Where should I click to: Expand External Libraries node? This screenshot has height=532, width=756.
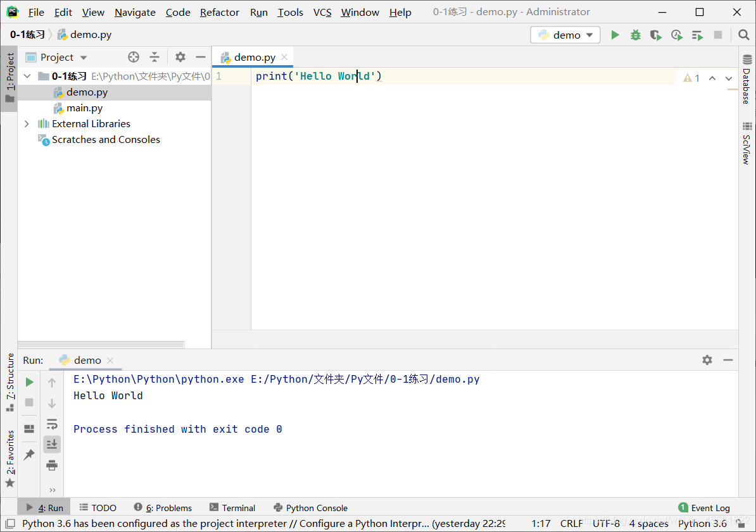pyautogui.click(x=27, y=124)
